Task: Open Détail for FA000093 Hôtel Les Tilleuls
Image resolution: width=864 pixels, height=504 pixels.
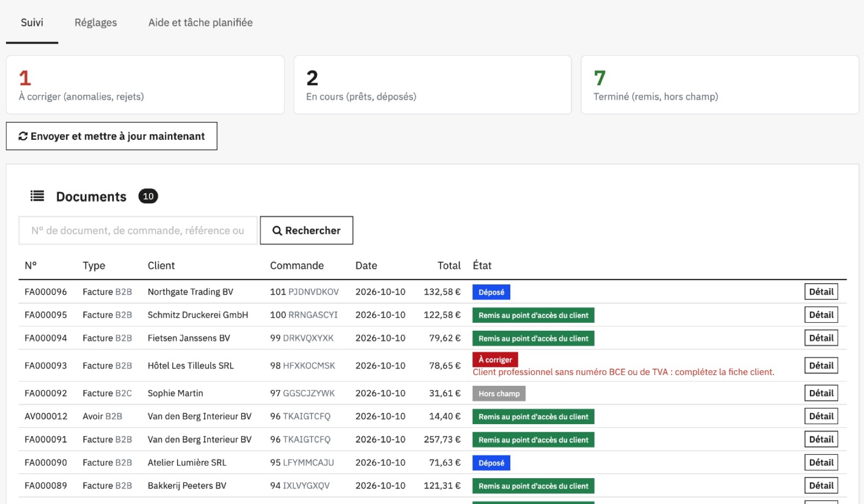Action: (821, 366)
